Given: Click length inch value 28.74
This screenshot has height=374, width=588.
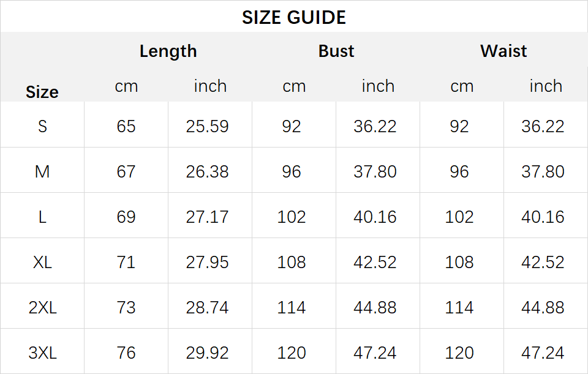Looking at the screenshot, I should (208, 308).
